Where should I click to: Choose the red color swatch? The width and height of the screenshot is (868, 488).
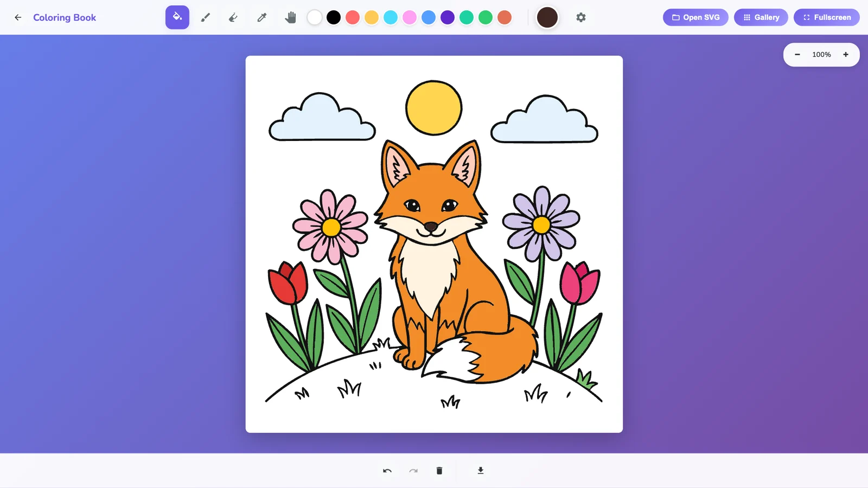coord(353,17)
